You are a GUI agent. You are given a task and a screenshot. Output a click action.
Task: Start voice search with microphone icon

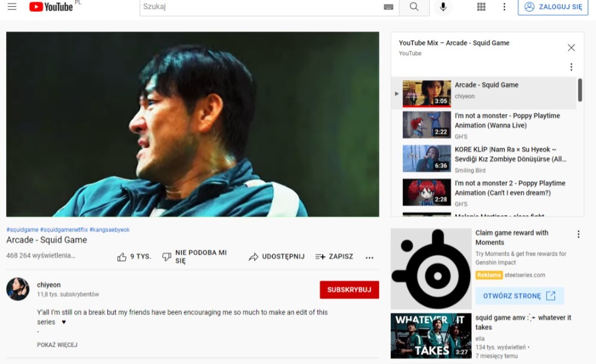coord(443,7)
